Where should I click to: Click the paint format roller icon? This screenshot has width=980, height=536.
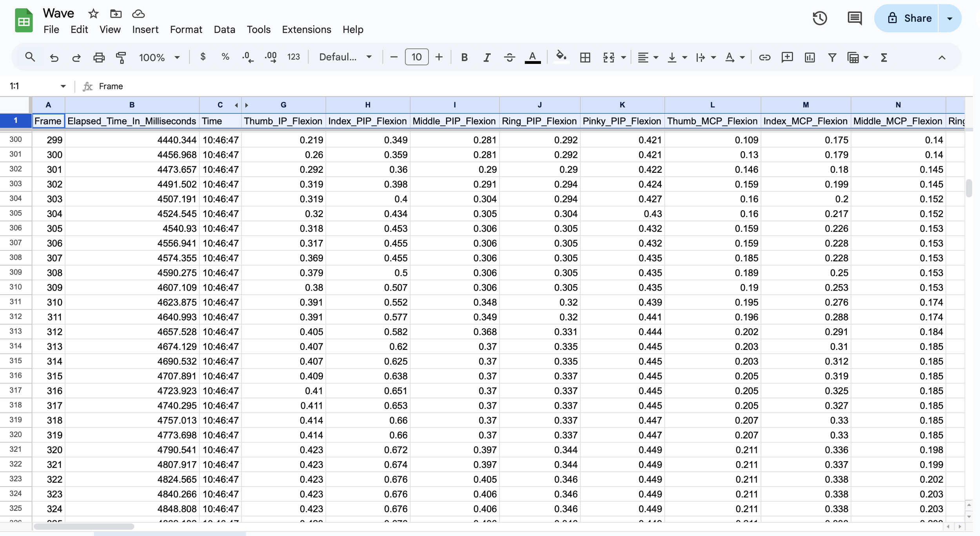click(x=121, y=58)
